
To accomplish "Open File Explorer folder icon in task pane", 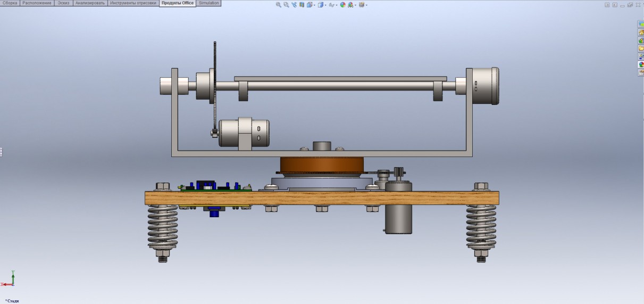I will tap(641, 48).
